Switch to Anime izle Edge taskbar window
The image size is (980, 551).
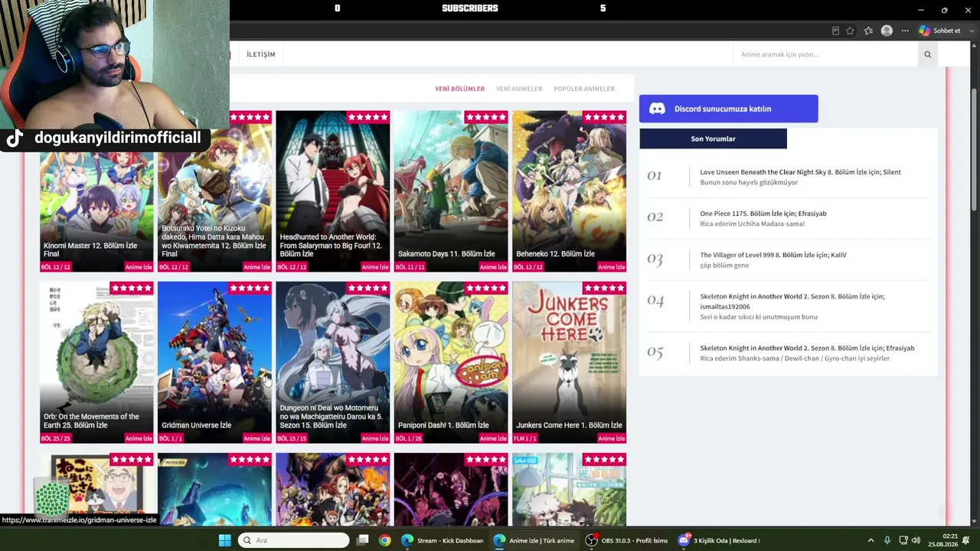point(534,540)
